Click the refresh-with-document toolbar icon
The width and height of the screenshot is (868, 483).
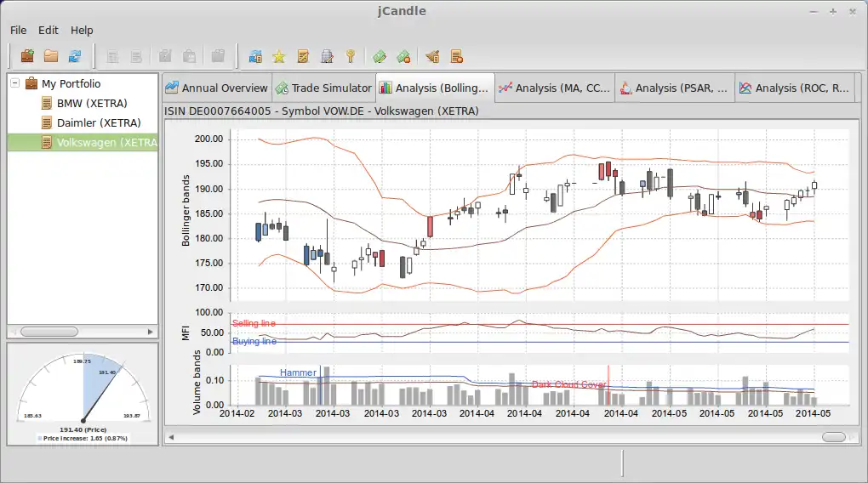coord(255,56)
